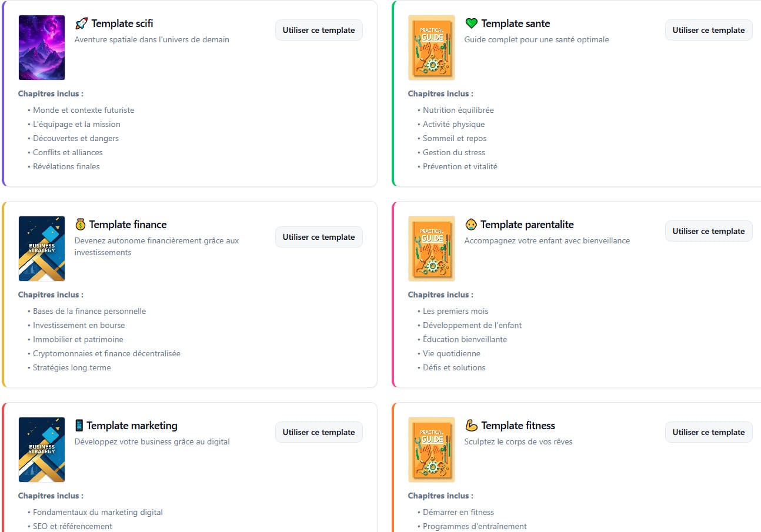Viewport: 761px width, 532px height.
Task: Click the Practical Guide cover of Template sante
Action: [x=431, y=47]
